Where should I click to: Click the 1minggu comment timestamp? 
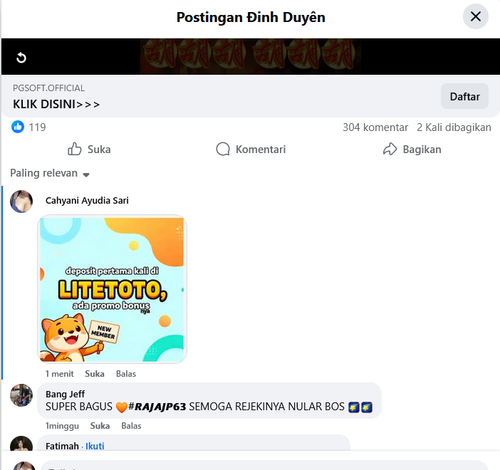pyautogui.click(x=62, y=426)
